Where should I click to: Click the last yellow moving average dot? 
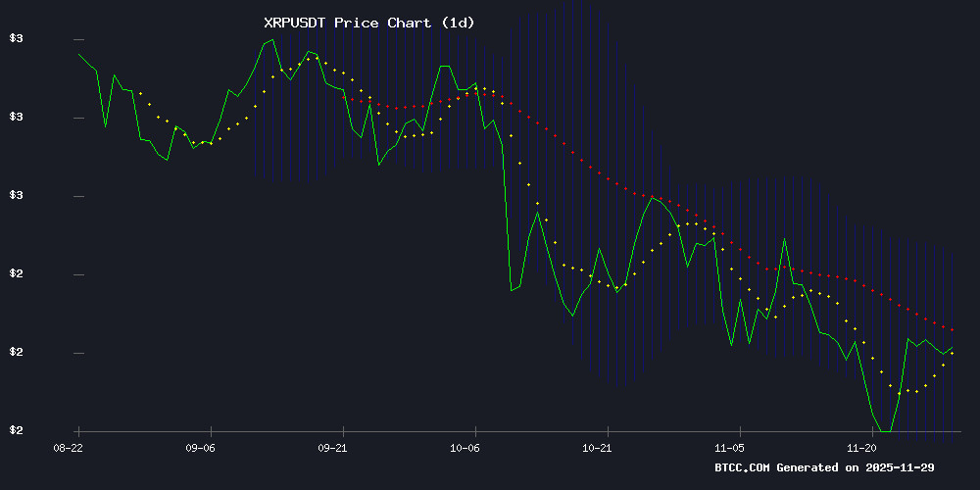point(952,353)
